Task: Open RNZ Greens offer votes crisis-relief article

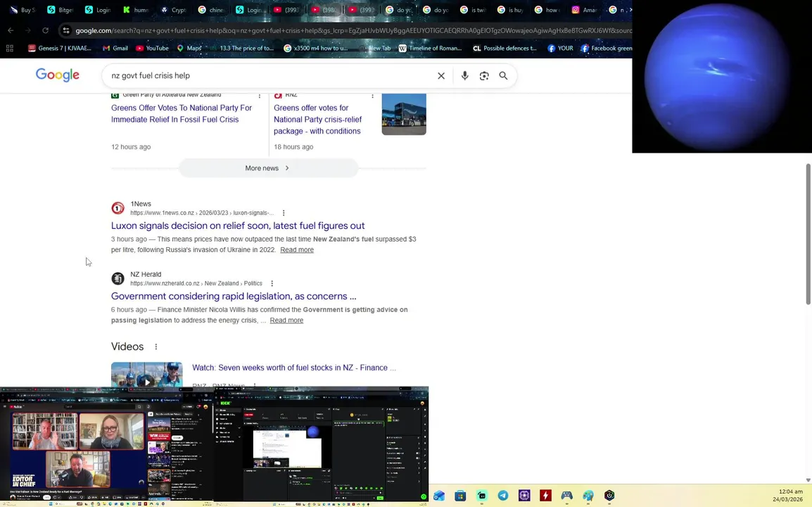Action: coord(318,119)
